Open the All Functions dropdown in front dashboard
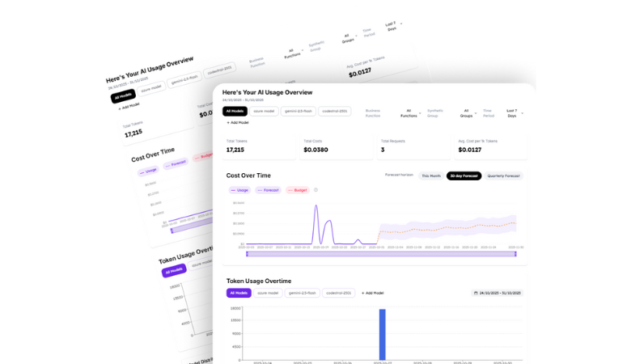Screen dimensions: 631x364 click(x=411, y=113)
